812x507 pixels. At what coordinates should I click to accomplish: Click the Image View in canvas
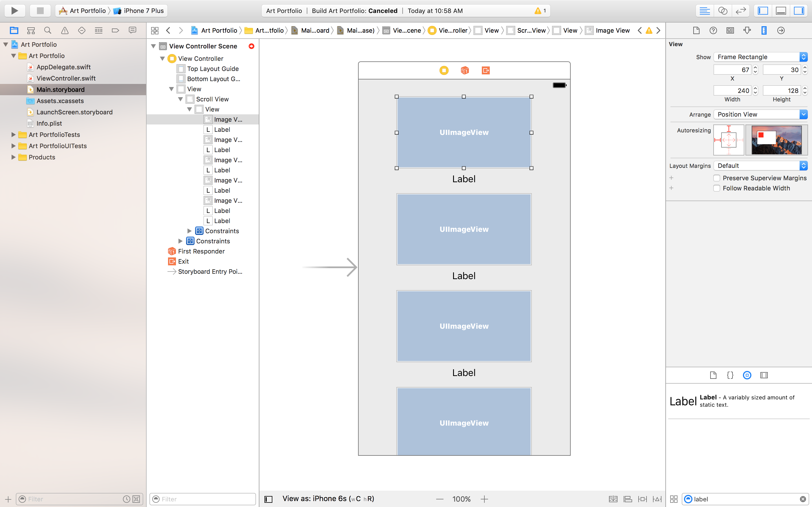coord(464,132)
